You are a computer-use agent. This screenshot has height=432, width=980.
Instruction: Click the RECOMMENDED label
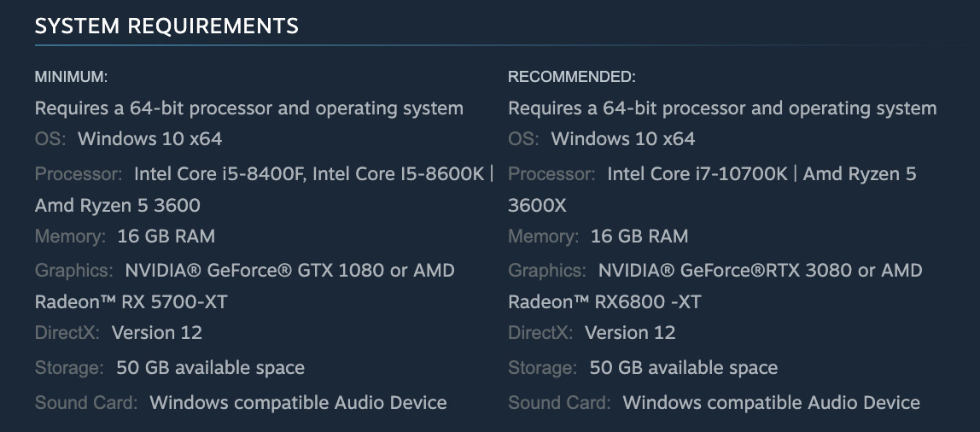pyautogui.click(x=572, y=77)
